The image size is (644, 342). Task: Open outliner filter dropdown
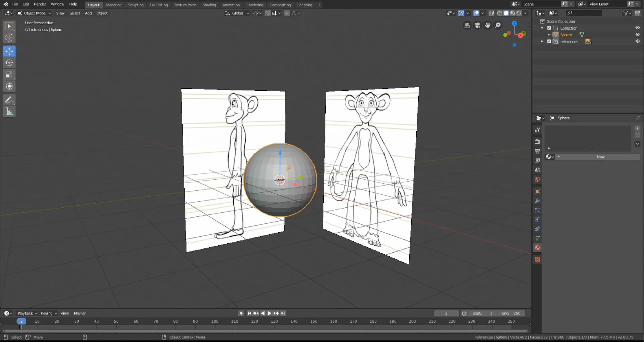click(627, 13)
